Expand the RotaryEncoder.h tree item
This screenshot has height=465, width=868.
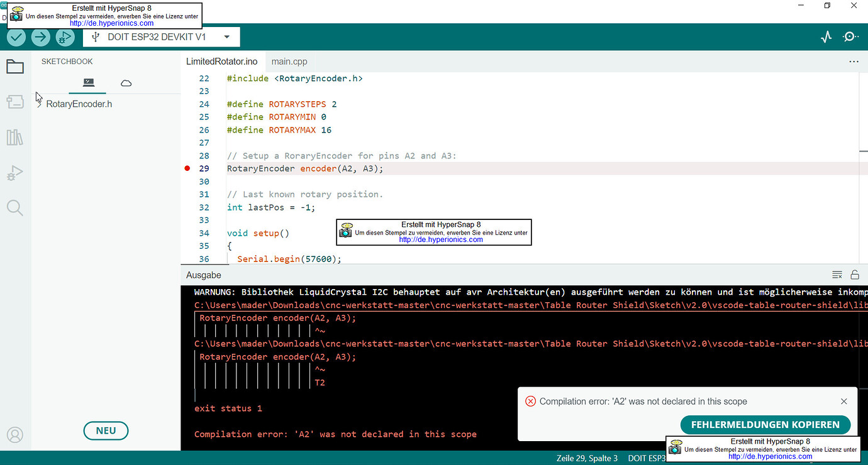[38, 104]
